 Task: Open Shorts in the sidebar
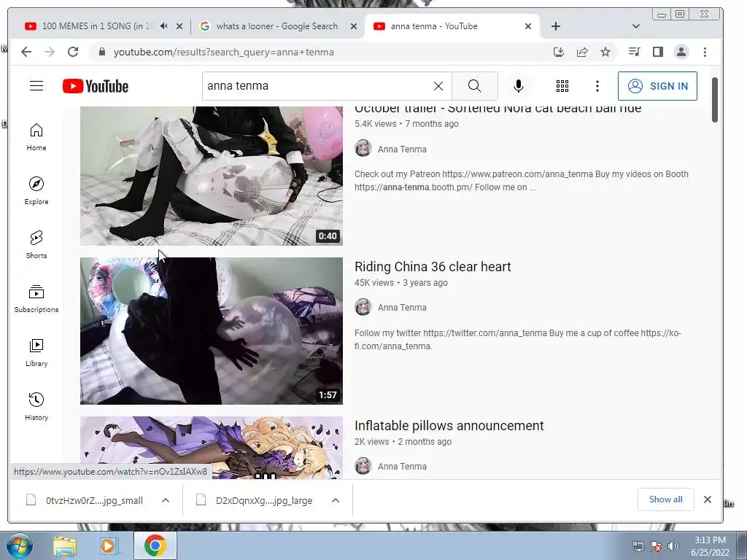click(36, 245)
